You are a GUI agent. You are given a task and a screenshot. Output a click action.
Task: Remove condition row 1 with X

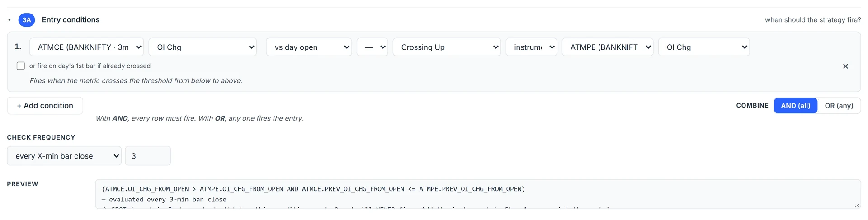(845, 66)
